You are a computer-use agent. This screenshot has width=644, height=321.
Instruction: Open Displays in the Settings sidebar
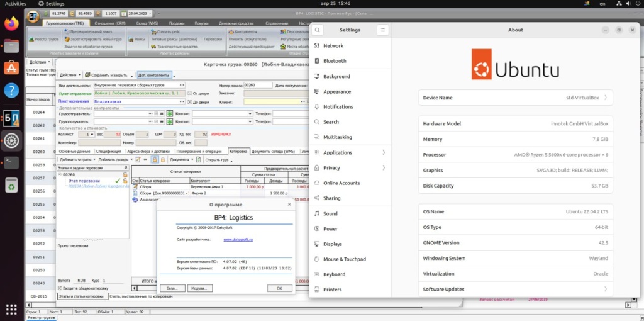[x=350, y=244]
